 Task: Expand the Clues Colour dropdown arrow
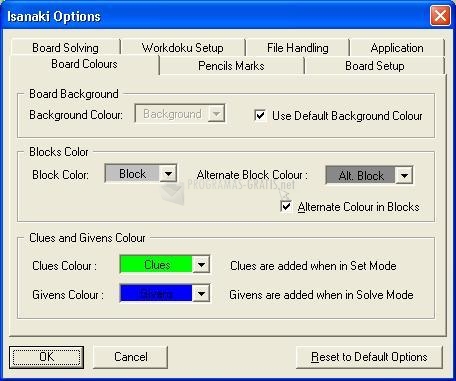tap(201, 265)
